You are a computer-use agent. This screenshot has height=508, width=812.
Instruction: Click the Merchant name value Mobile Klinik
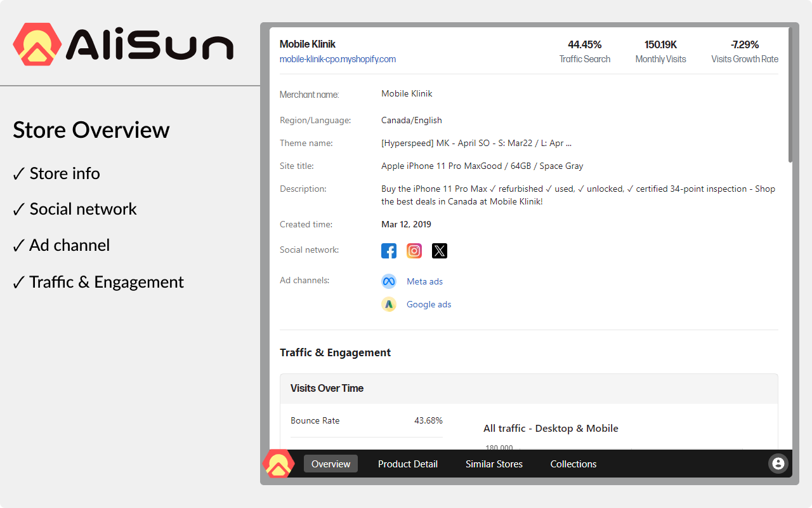pyautogui.click(x=407, y=93)
